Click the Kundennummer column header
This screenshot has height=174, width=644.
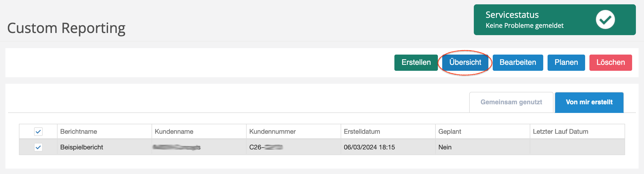272,132
